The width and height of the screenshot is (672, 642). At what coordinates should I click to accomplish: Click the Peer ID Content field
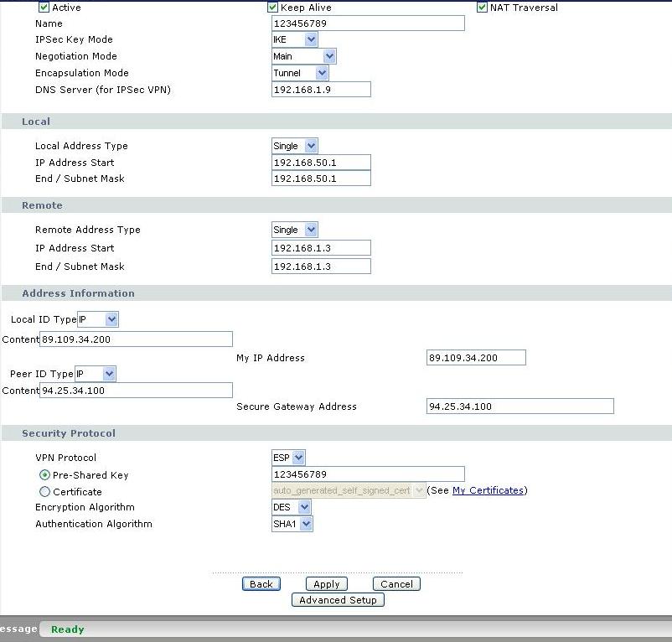137,390
